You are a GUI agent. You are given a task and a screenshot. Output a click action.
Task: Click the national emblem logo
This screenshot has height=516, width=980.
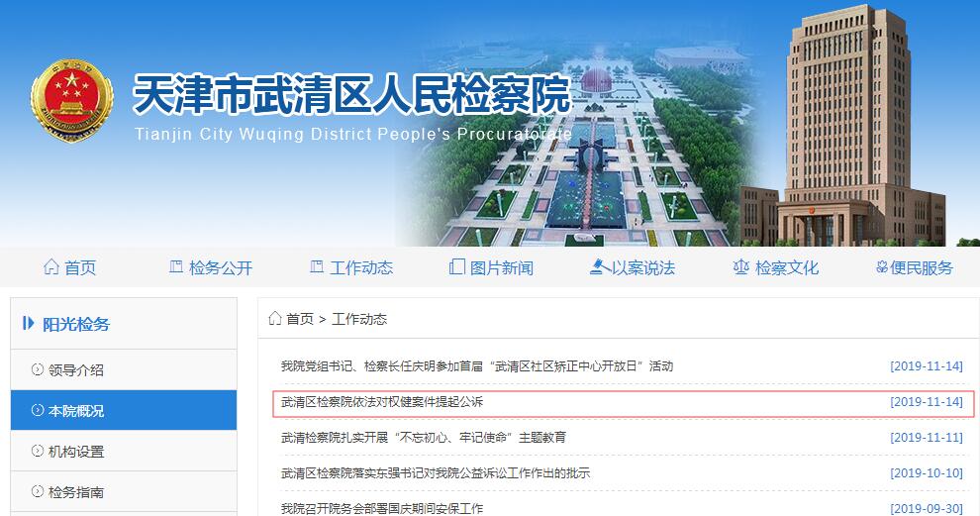tap(72, 101)
